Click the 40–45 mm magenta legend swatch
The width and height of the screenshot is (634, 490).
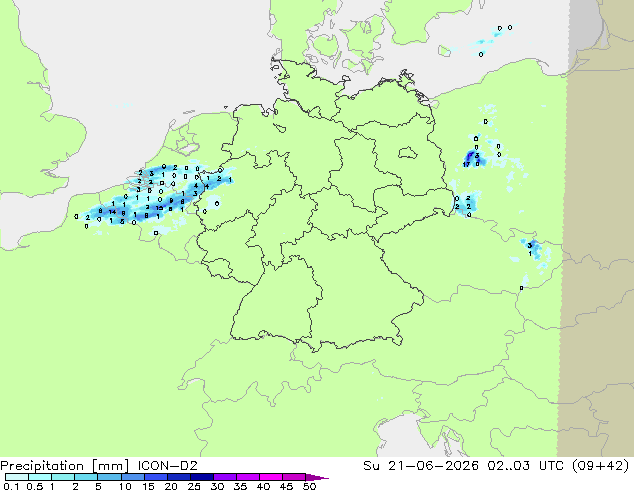(x=271, y=477)
